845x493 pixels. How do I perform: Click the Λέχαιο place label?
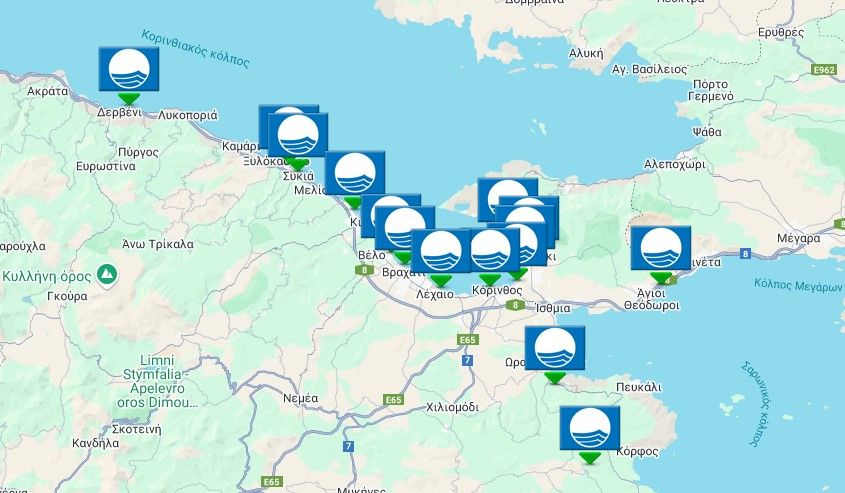click(435, 295)
